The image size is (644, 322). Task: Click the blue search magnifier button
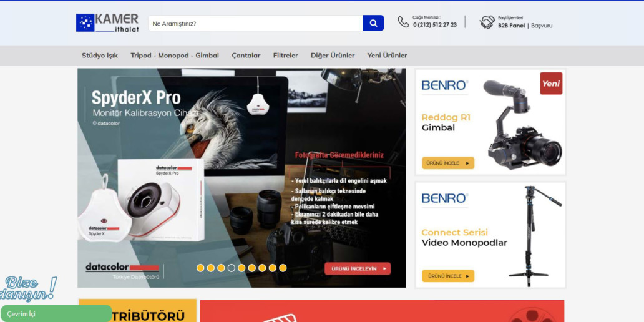(373, 23)
